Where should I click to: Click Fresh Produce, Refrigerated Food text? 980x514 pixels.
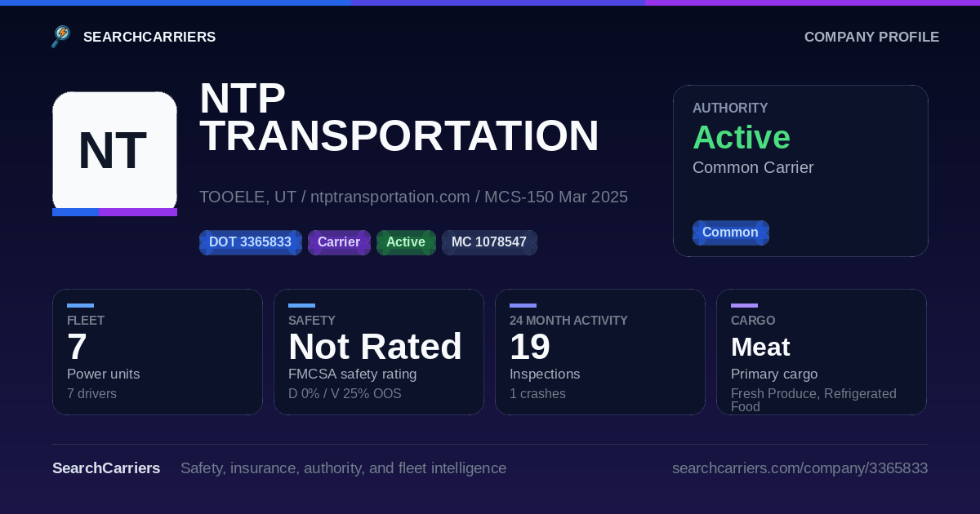click(x=813, y=400)
